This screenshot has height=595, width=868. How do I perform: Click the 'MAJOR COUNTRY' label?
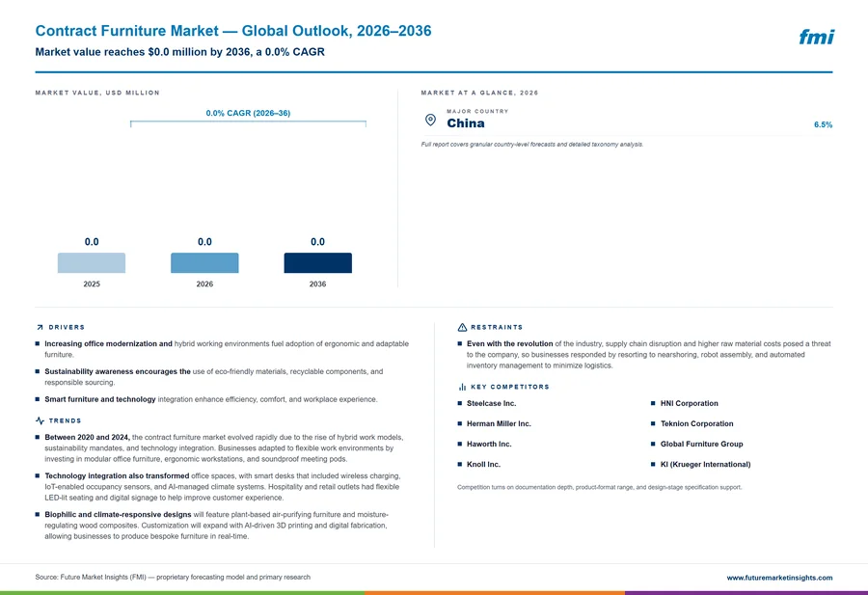coord(477,111)
